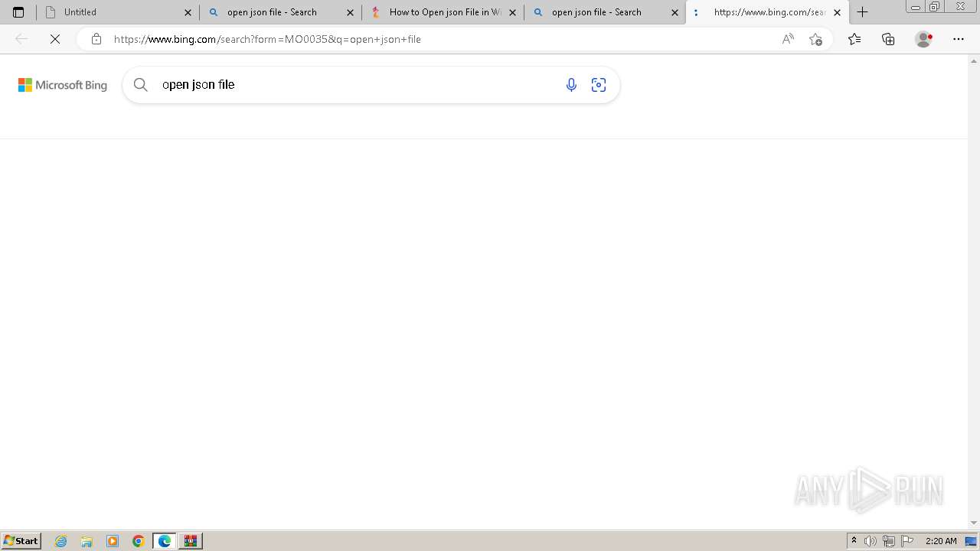This screenshot has width=980, height=551.
Task: Open the Favorites panel
Action: [x=854, y=39]
